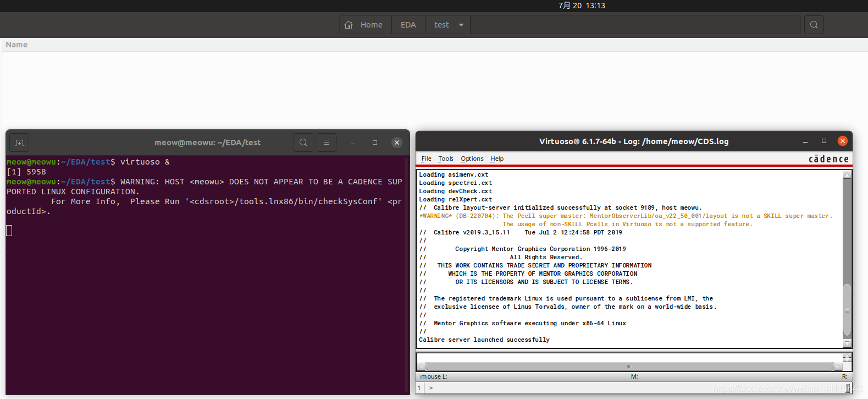The height and width of the screenshot is (399, 868).
Task: Click the horizontal scrollbar left arrow
Action: [421, 367]
